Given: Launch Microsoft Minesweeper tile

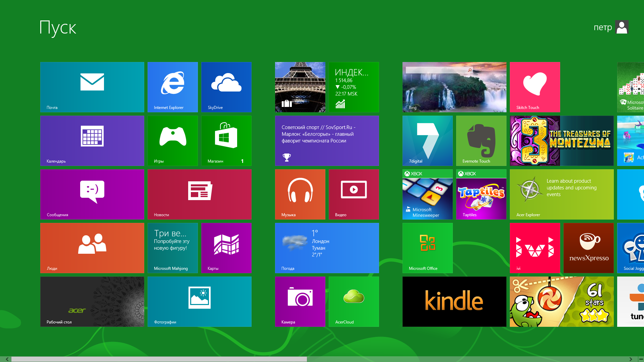Looking at the screenshot, I should pyautogui.click(x=428, y=194).
